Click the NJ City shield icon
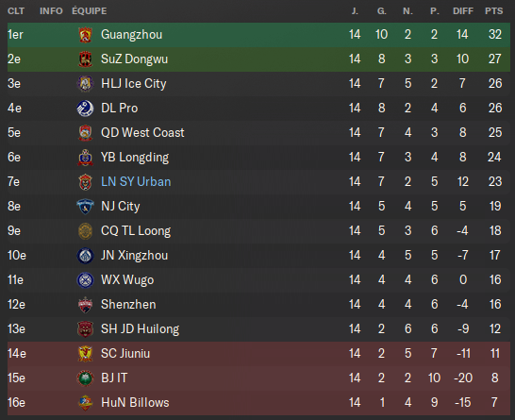The image size is (515, 420). coord(85,207)
